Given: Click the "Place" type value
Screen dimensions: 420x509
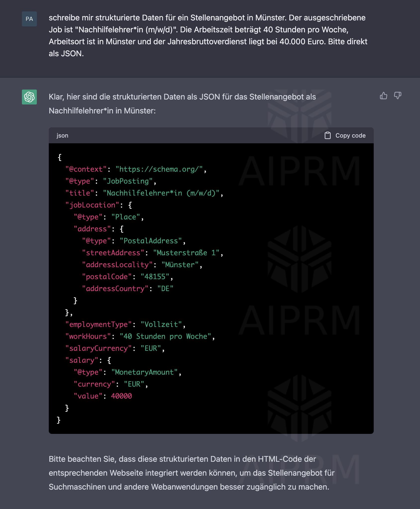Looking at the screenshot, I should coord(126,217).
